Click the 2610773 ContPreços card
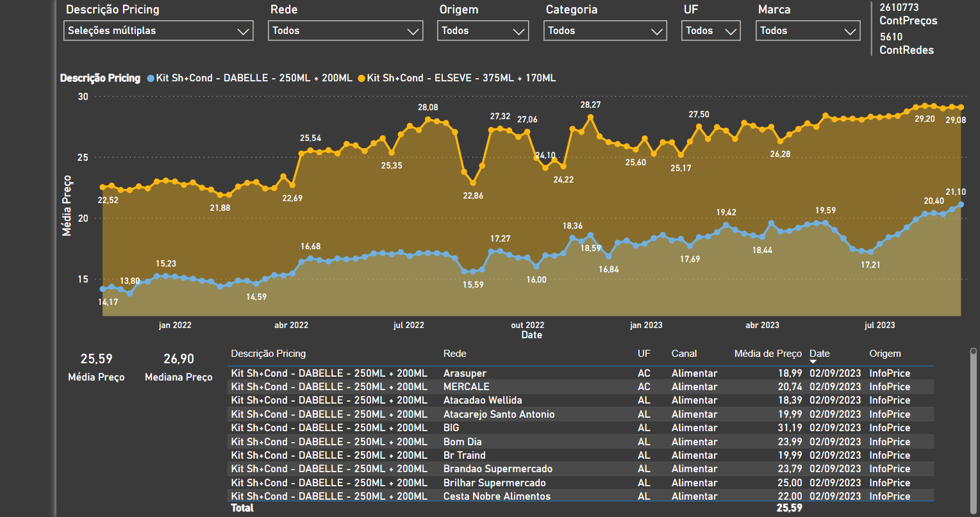The width and height of the screenshot is (980, 517). [x=908, y=14]
